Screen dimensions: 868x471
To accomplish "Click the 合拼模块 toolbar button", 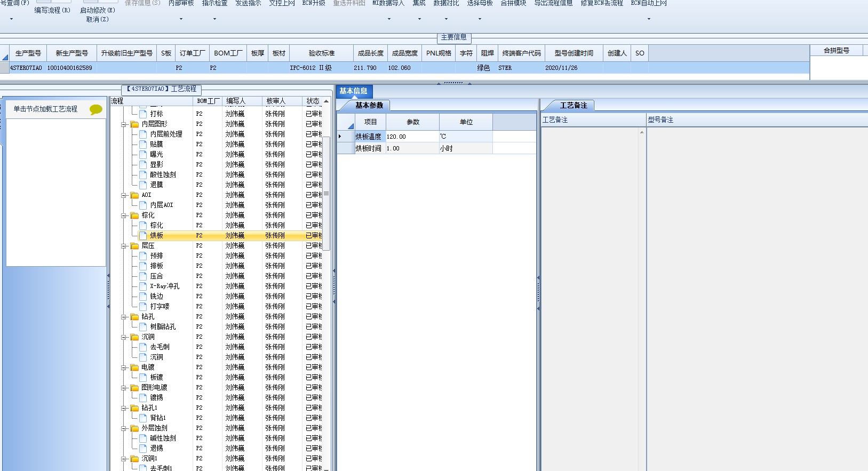I will 513,3.
